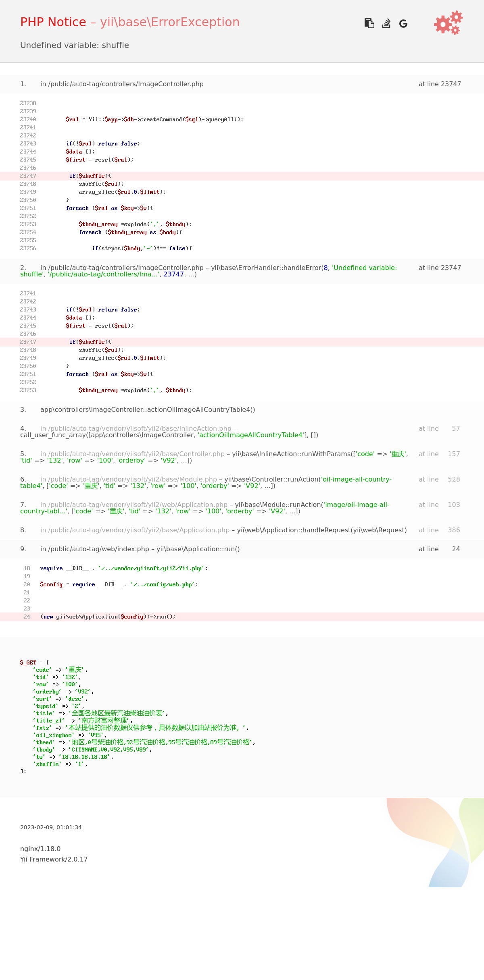
Task: Copy the stacktrace using the clipboard icon
Action: 369,23
